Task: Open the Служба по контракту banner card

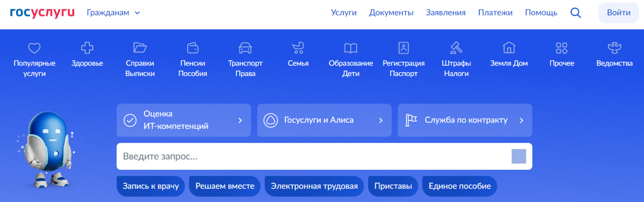Action: pyautogui.click(x=465, y=120)
